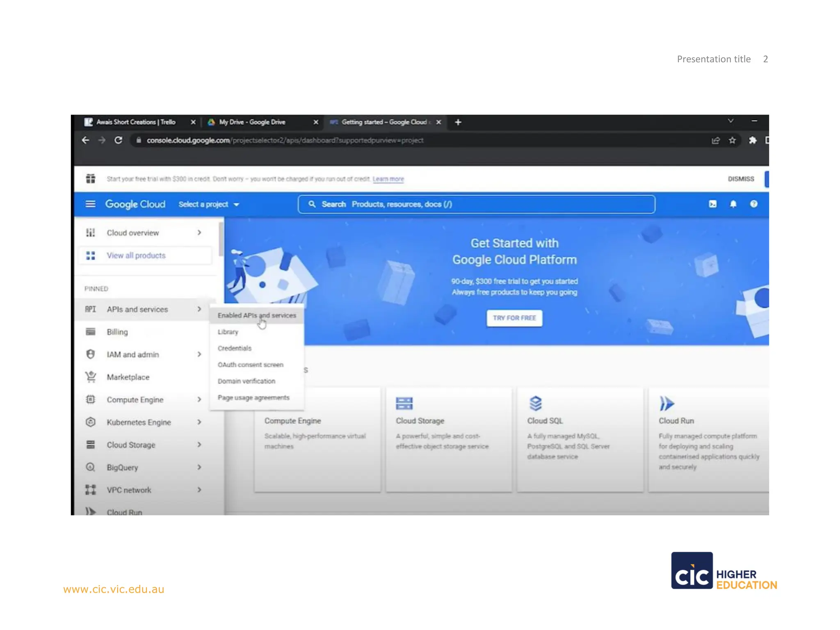Viewport: 840px width, 630px height.
Task: Expand the IAM and admin submenu arrow
Action: 199,354
